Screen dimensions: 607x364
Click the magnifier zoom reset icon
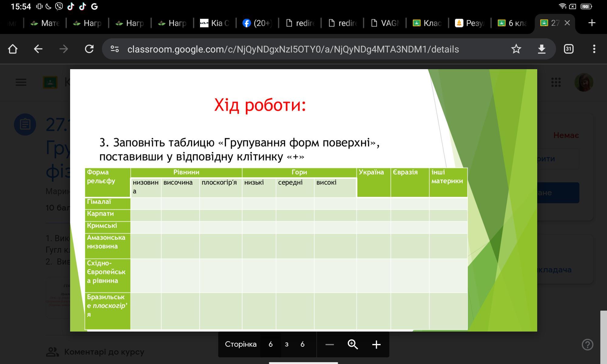pos(353,344)
